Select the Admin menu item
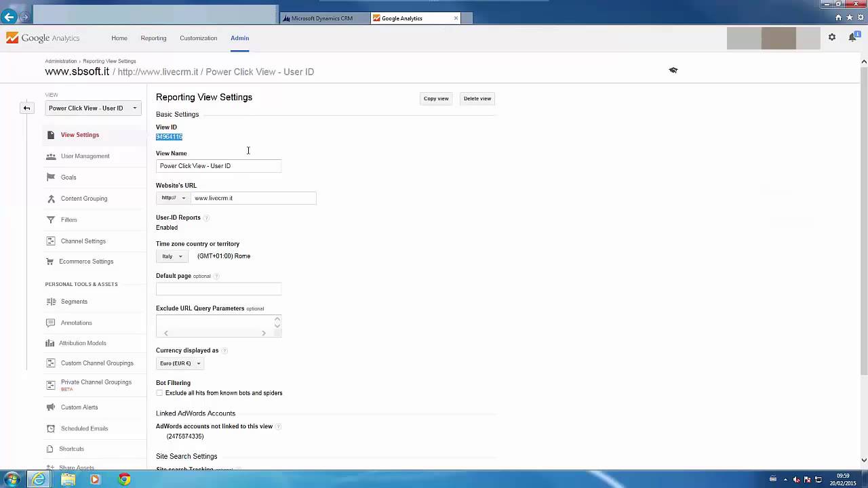868x488 pixels. coord(239,38)
